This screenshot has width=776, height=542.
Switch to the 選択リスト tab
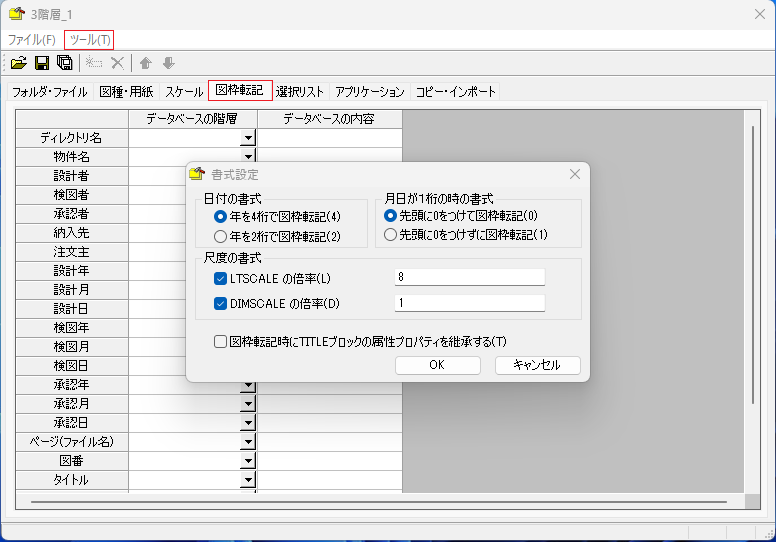(x=300, y=92)
